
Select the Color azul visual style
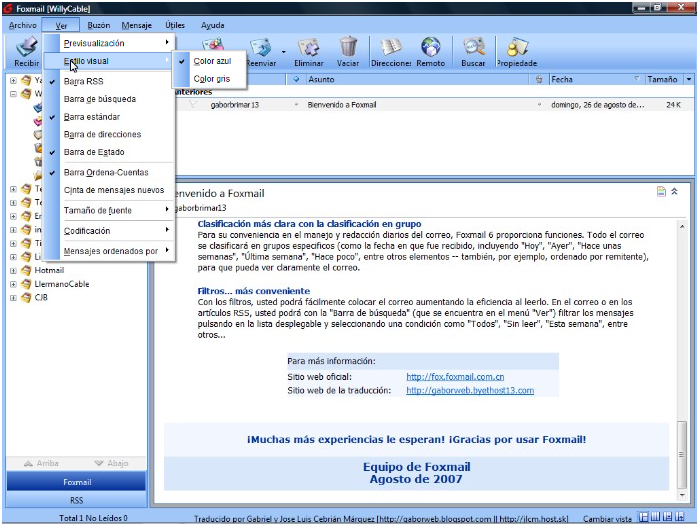pyautogui.click(x=209, y=61)
